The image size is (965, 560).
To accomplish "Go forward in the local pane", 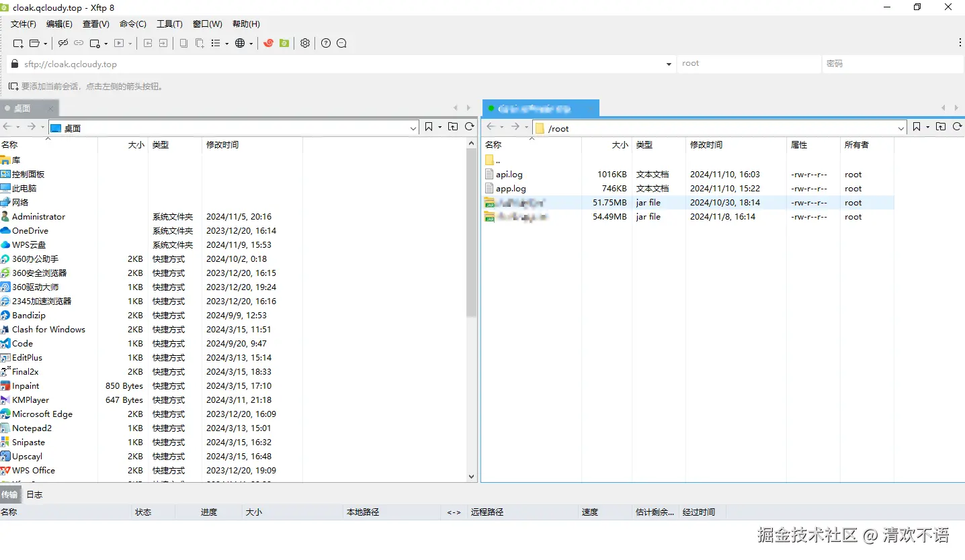I will [31, 127].
